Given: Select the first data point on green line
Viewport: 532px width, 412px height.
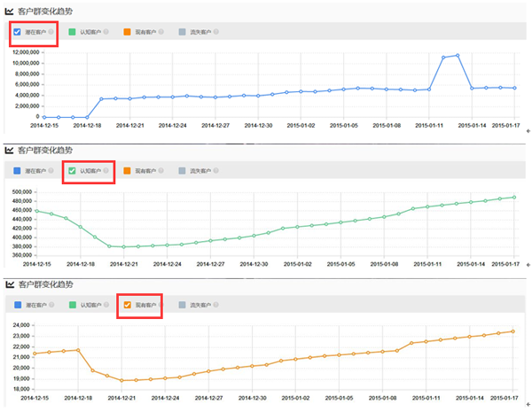Looking at the screenshot, I should tap(37, 211).
